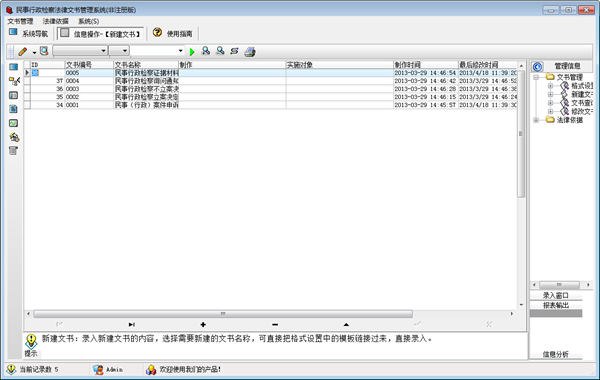Switch to 系统导航 tab

tap(29, 33)
